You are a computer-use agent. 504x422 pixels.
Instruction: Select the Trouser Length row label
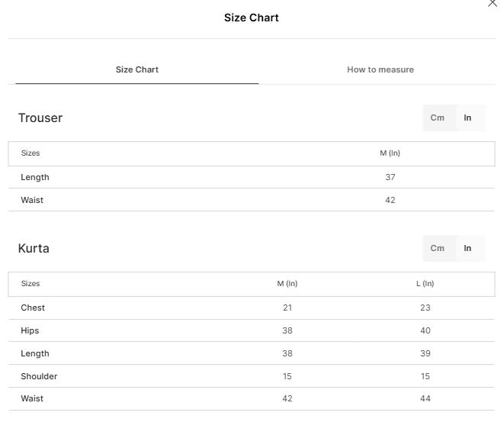coord(35,177)
